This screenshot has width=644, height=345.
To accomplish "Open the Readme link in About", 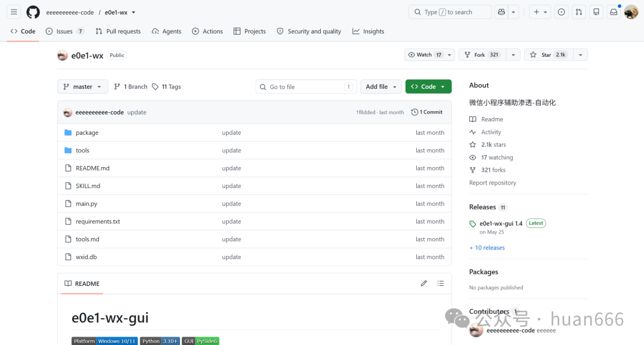I will (487, 119).
